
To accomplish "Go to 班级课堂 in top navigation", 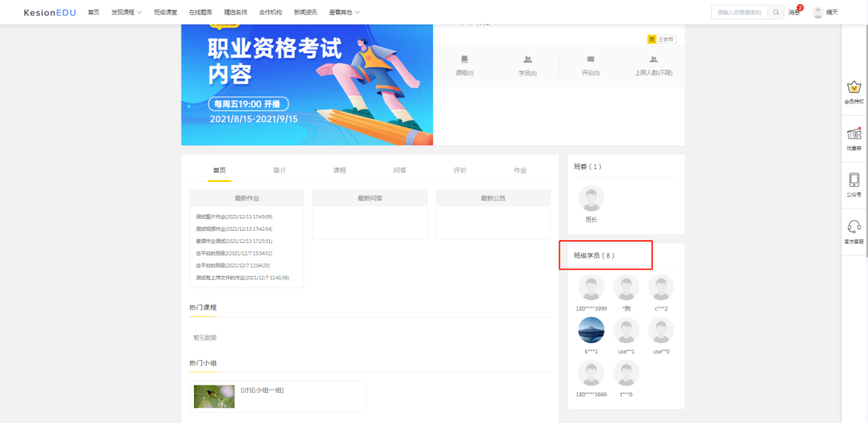I will [166, 12].
